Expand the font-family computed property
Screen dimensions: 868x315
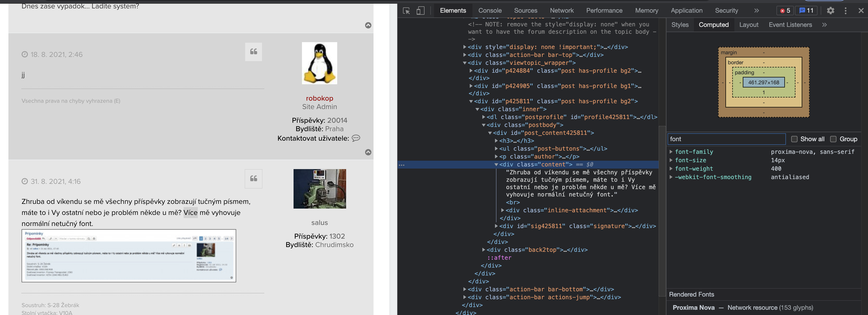[671, 152]
